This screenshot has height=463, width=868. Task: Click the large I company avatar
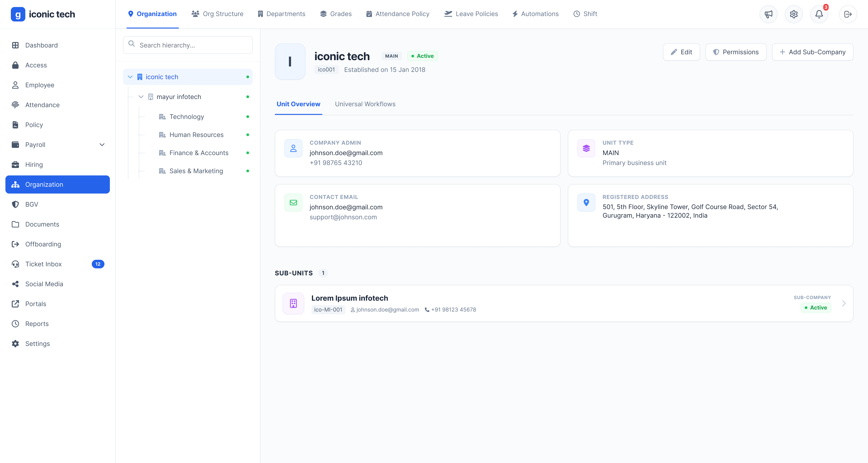coord(290,61)
